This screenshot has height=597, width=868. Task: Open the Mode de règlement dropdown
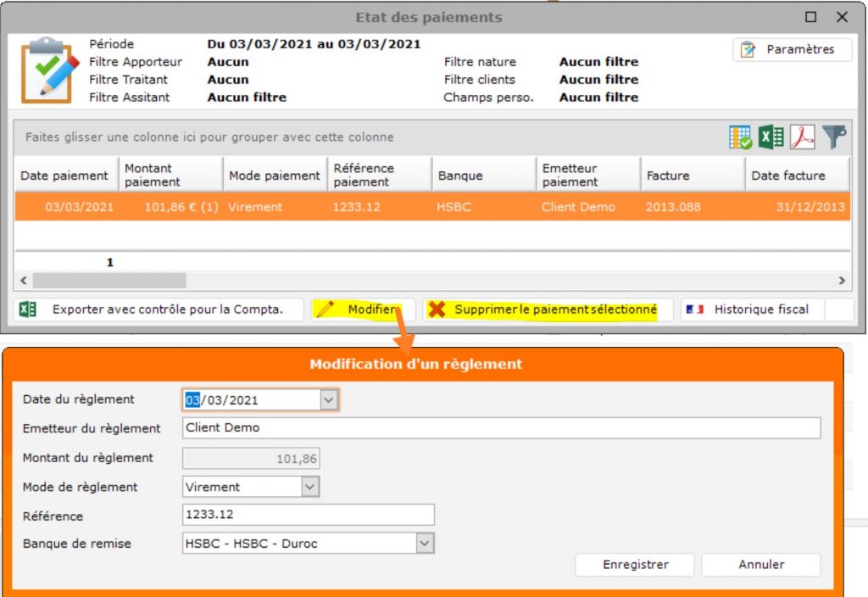[310, 487]
